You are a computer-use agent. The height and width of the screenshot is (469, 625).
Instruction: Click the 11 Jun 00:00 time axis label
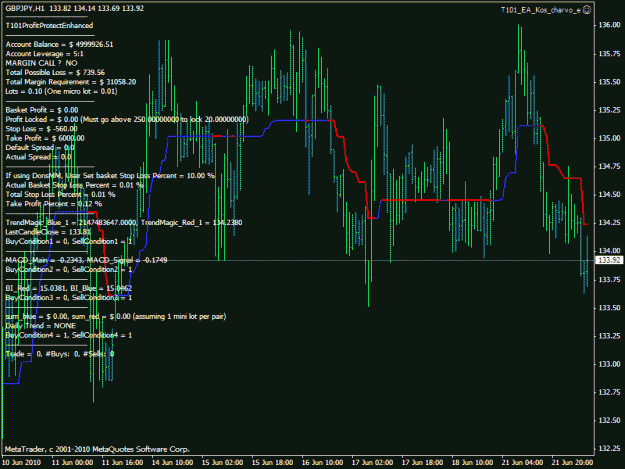(x=73, y=462)
